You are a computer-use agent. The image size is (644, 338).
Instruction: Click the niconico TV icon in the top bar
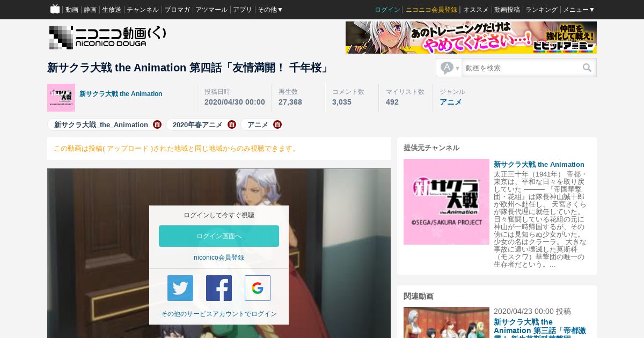pos(55,9)
